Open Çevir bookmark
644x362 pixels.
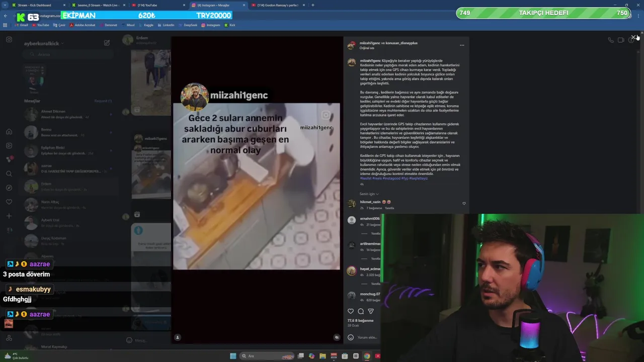(x=59, y=25)
